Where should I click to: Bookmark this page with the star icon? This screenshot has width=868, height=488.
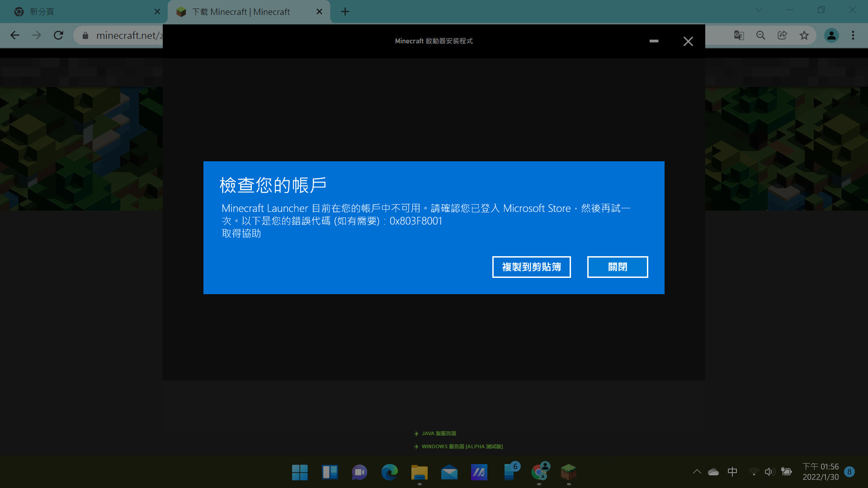[804, 35]
